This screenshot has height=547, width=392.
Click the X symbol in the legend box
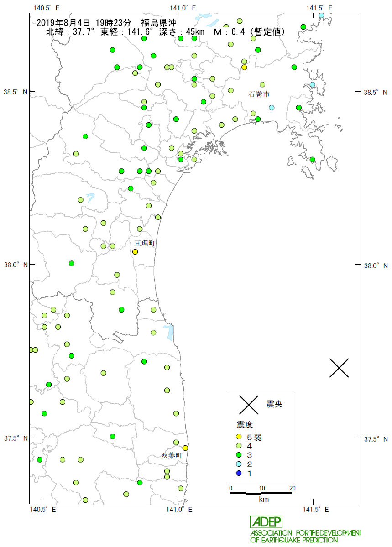click(x=249, y=405)
